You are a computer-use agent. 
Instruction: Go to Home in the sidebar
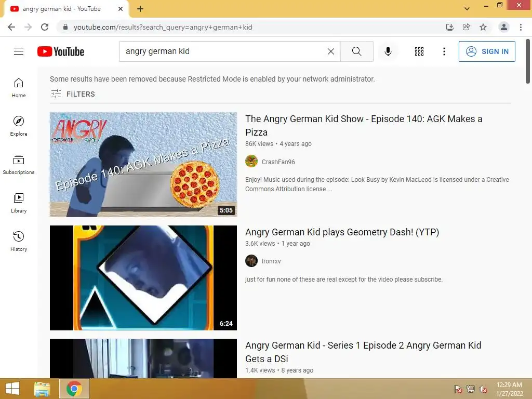tap(19, 88)
